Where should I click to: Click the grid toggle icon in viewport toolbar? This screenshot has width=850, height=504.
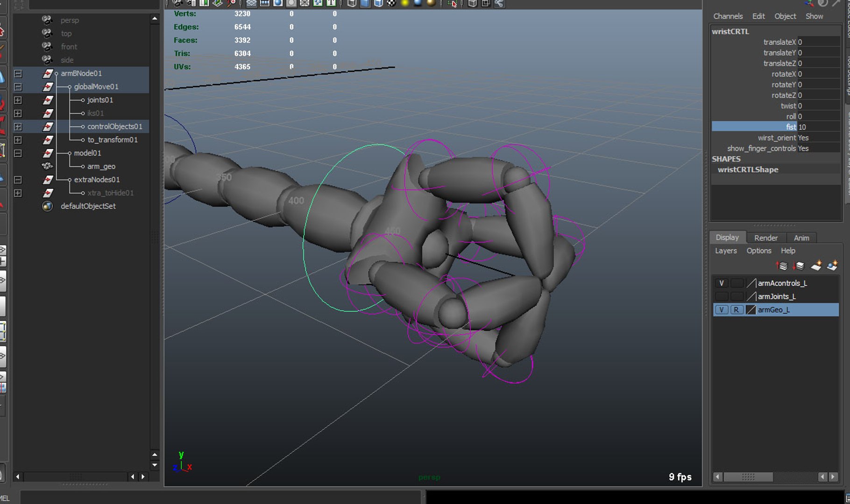(x=252, y=3)
